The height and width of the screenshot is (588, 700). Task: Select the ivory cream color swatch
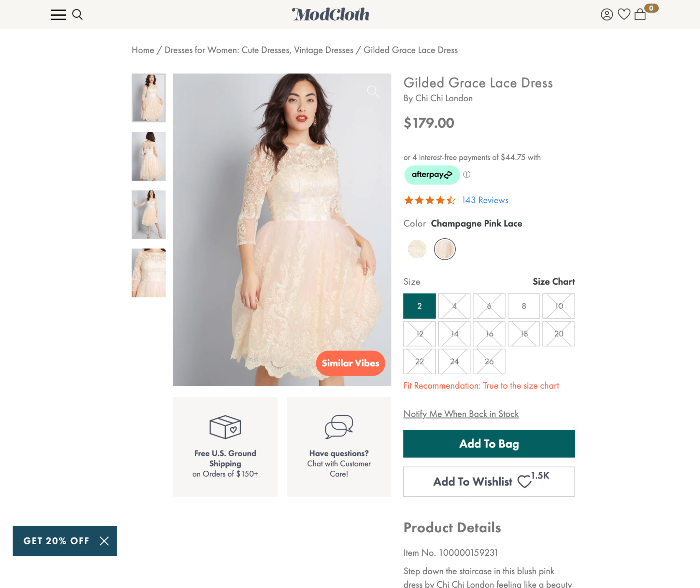417,249
